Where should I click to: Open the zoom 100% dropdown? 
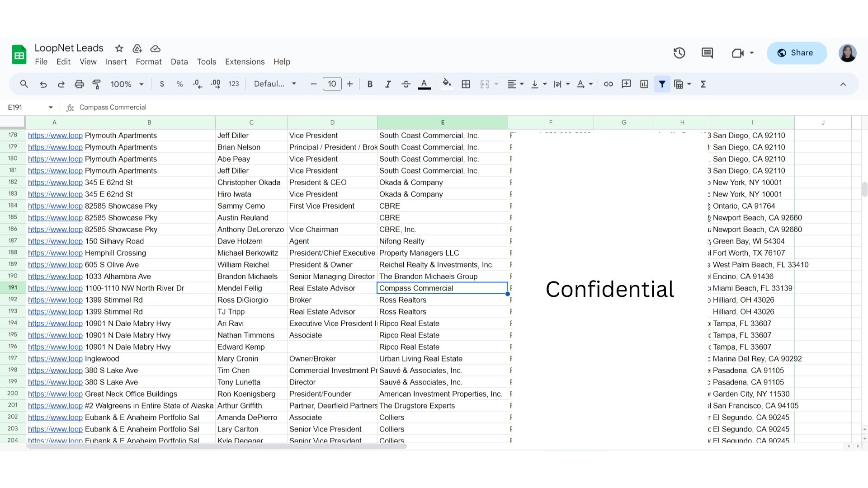click(x=127, y=84)
